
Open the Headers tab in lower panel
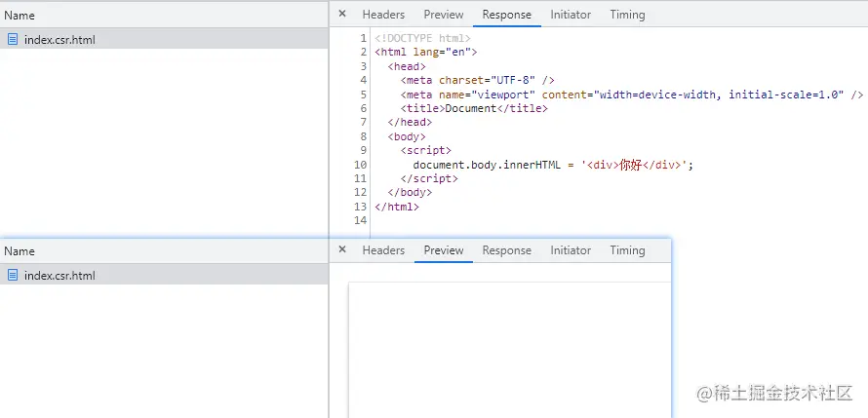tap(383, 249)
